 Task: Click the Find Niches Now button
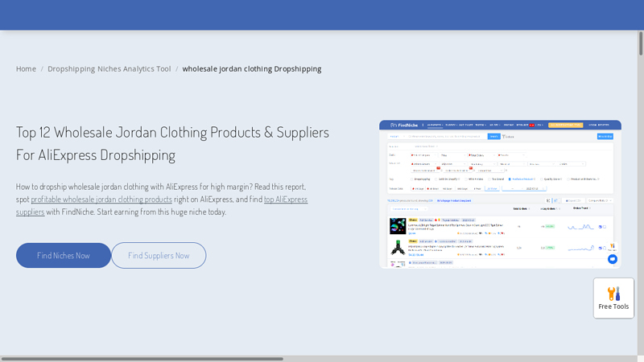[x=64, y=255]
